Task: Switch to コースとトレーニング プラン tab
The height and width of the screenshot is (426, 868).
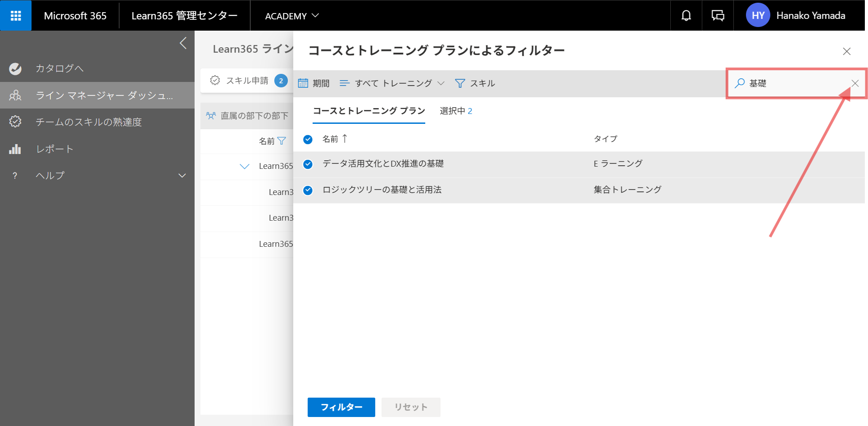Action: [x=369, y=111]
